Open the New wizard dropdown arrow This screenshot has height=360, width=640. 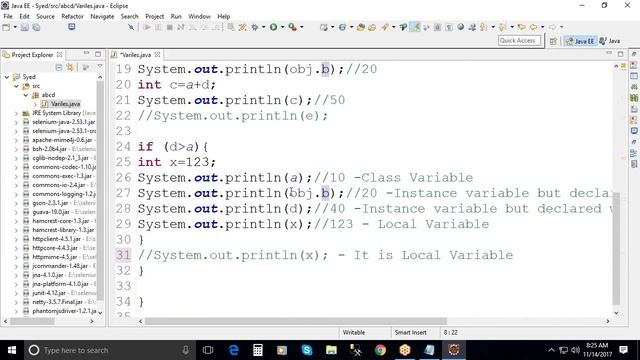coord(15,27)
